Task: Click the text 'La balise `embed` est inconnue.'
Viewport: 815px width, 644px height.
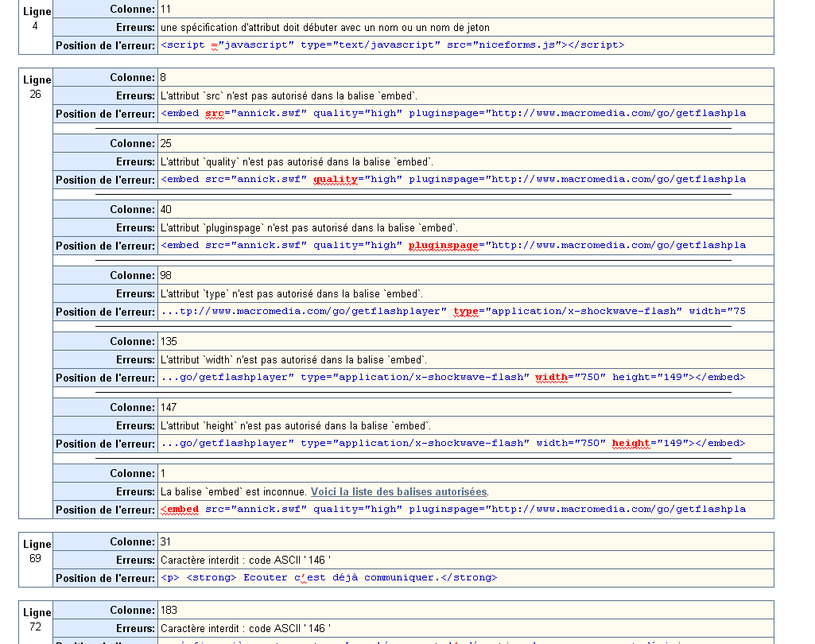Action: coord(234,491)
